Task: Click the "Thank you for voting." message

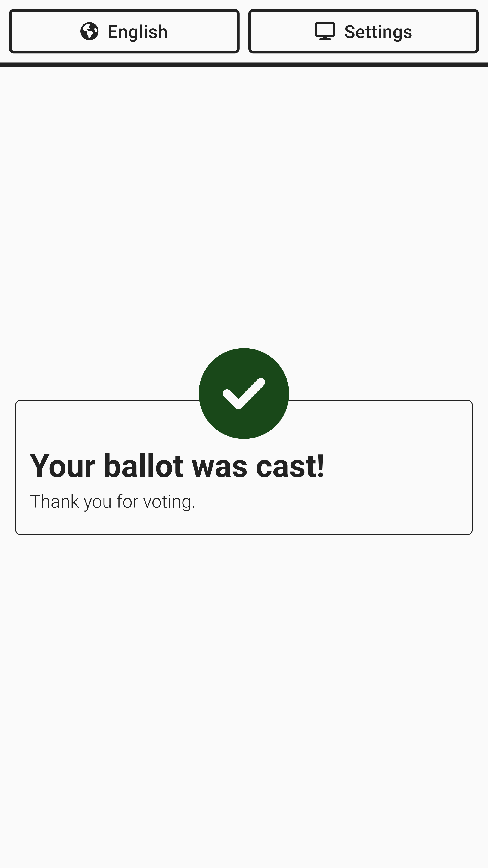Action: pyautogui.click(x=112, y=501)
